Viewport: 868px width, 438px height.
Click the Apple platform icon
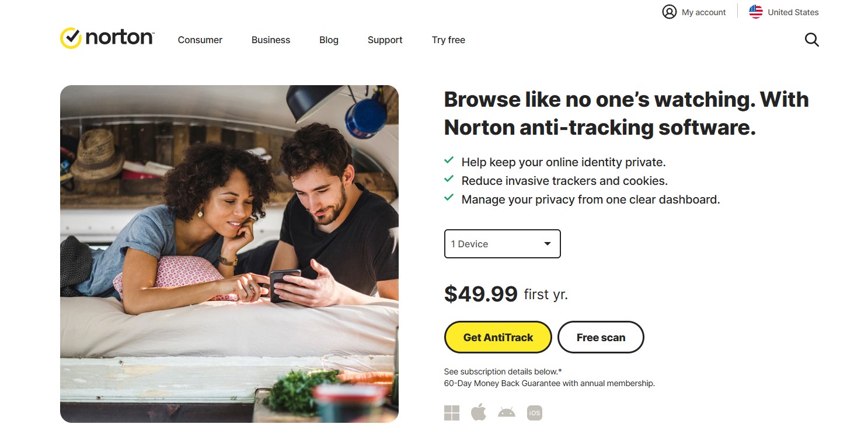(x=479, y=413)
